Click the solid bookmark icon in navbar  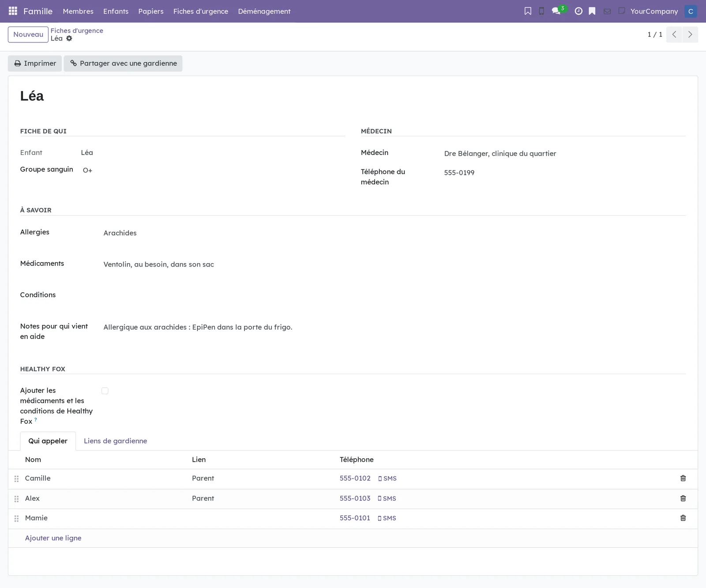(x=592, y=11)
